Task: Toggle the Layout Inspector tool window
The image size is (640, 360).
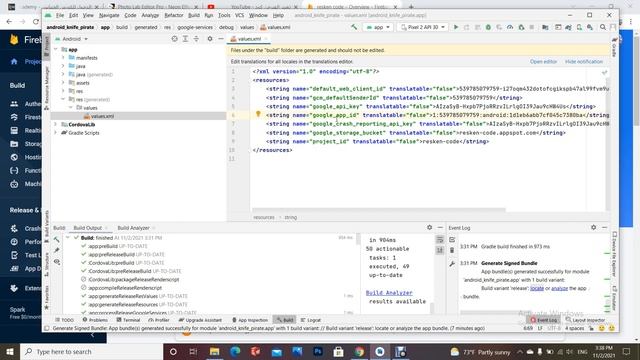Action: [585, 320]
